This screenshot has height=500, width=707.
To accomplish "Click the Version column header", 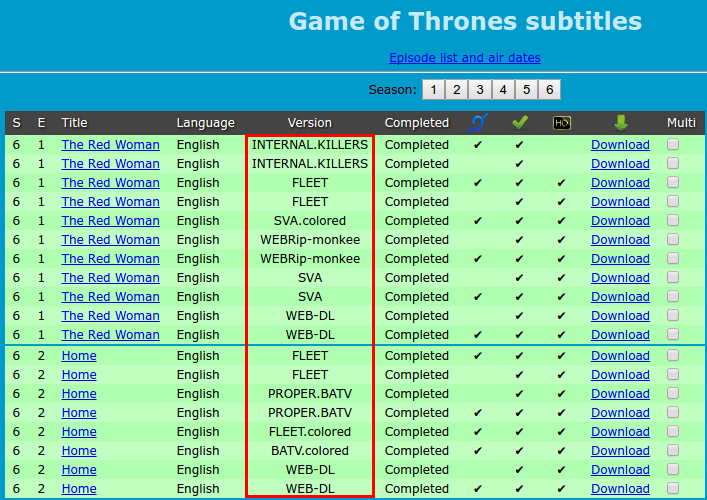I will pyautogui.click(x=310, y=123).
